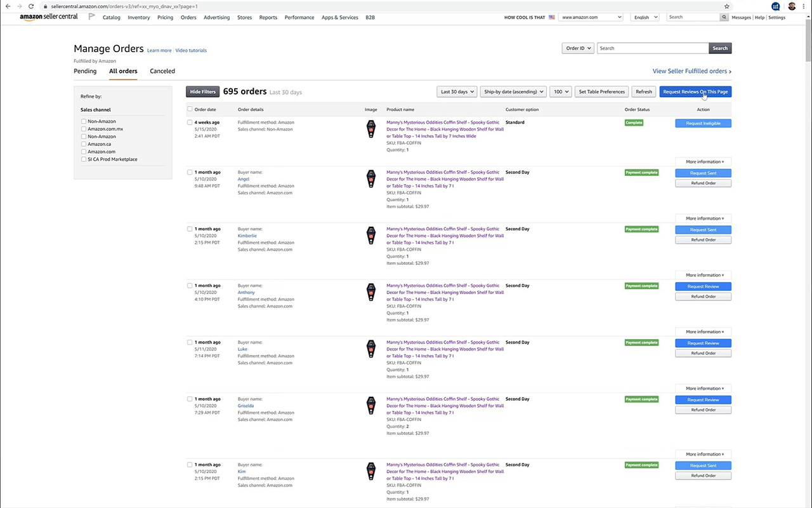
Task: Switch to the Pending orders tab
Action: point(84,71)
